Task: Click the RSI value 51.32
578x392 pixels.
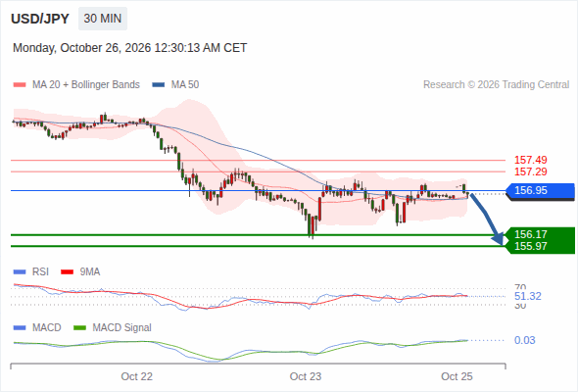Action: point(527,297)
